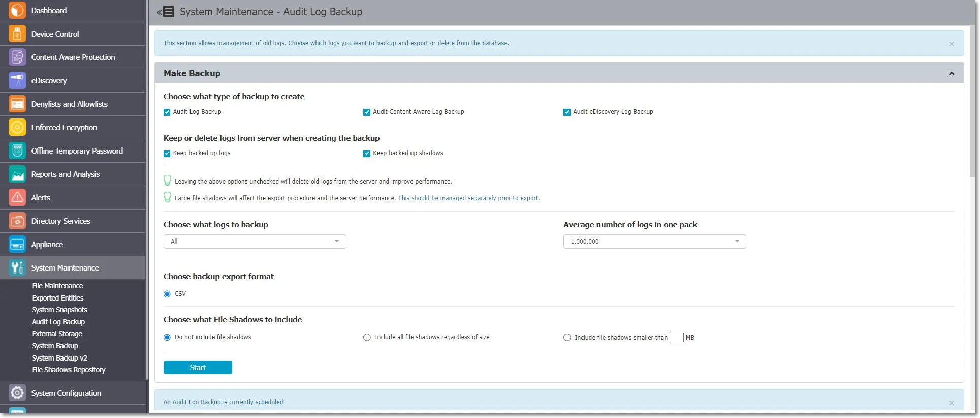980x418 pixels.
Task: Open Dashboard menu item
Action: click(49, 10)
